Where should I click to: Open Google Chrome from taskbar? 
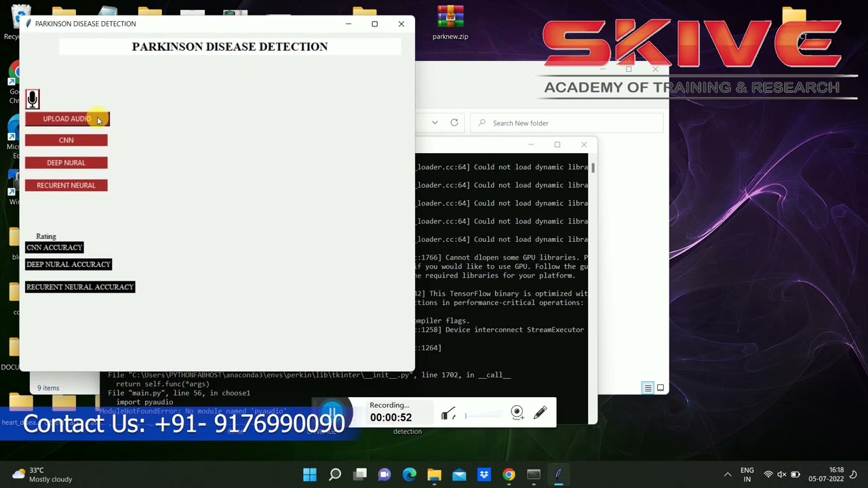pos(509,474)
